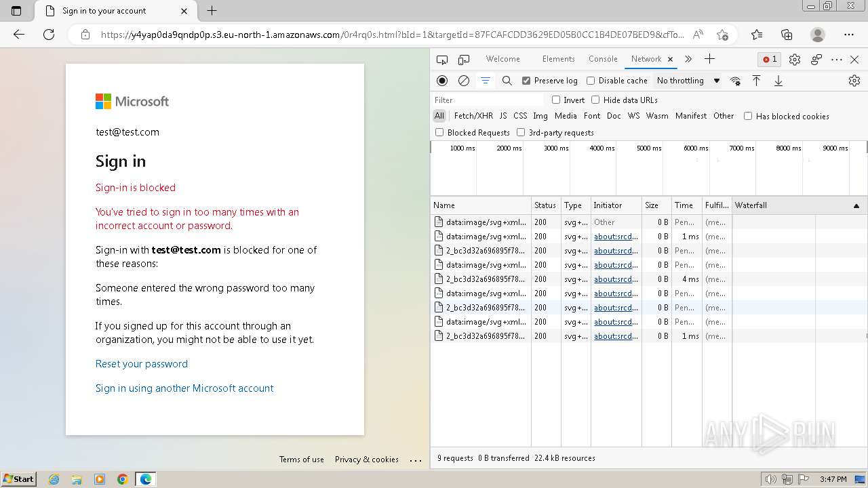Image resolution: width=868 pixels, height=488 pixels.
Task: Click the network Filter text field
Action: click(x=488, y=100)
